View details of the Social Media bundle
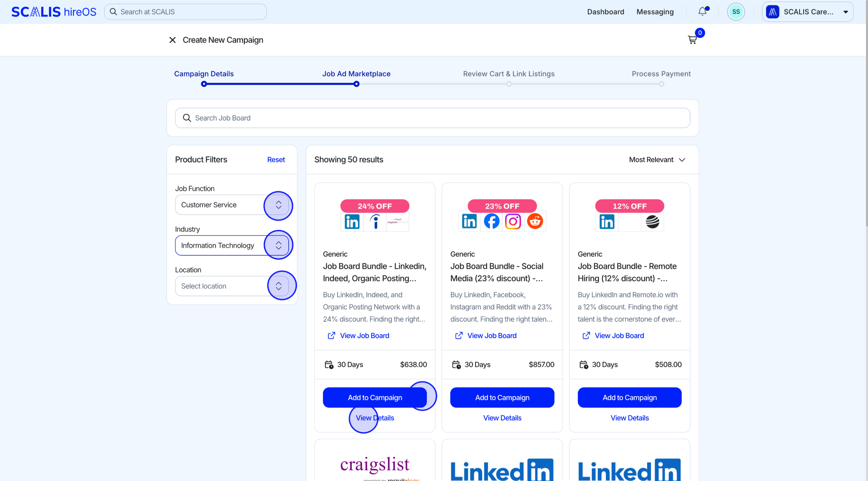The height and width of the screenshot is (481, 868). tap(502, 418)
